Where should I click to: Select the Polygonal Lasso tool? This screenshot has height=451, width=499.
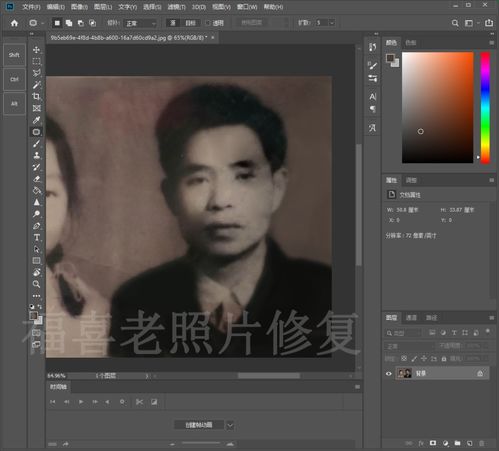pos(37,73)
